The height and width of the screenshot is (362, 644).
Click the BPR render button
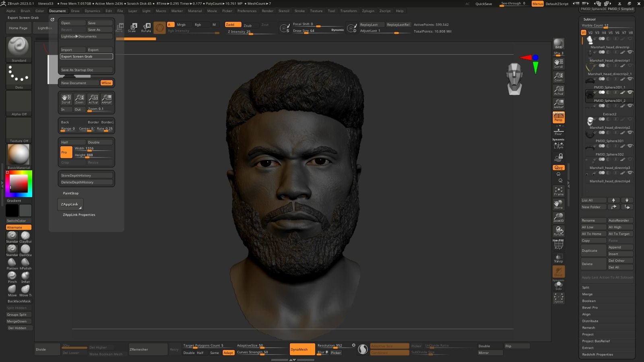tap(559, 44)
